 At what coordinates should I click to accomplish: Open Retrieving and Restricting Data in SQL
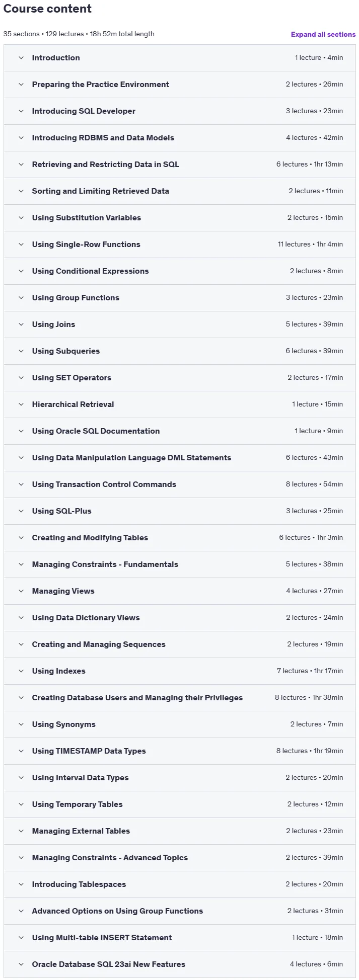coord(105,165)
